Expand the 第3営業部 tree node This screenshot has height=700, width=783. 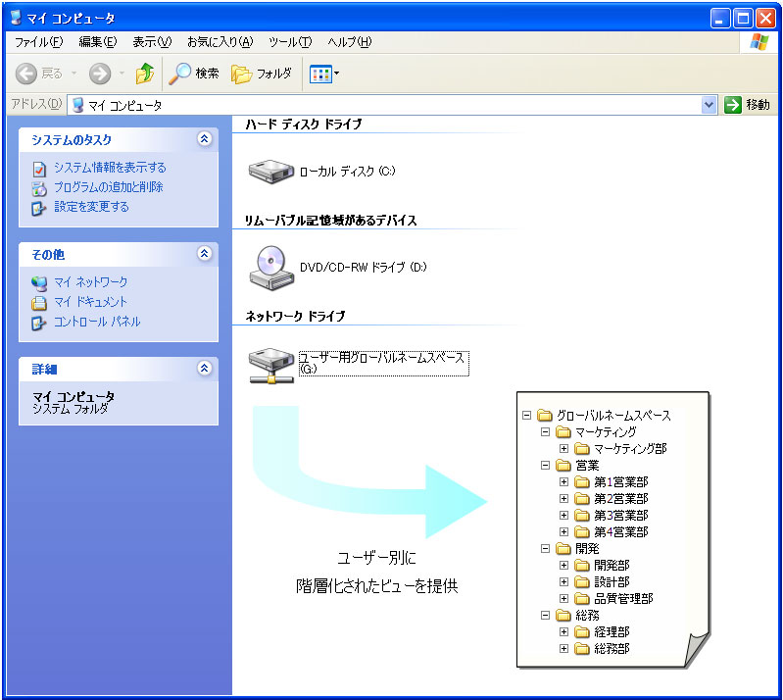point(563,515)
